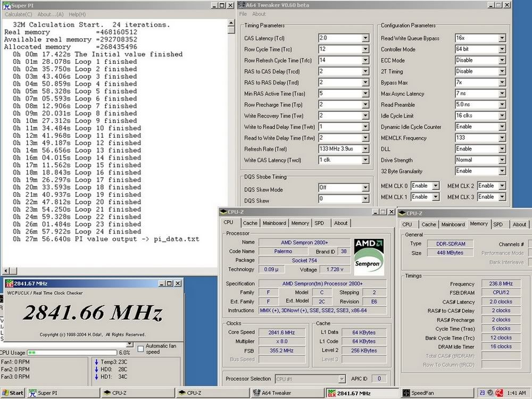Open the Start menu

[13, 393]
